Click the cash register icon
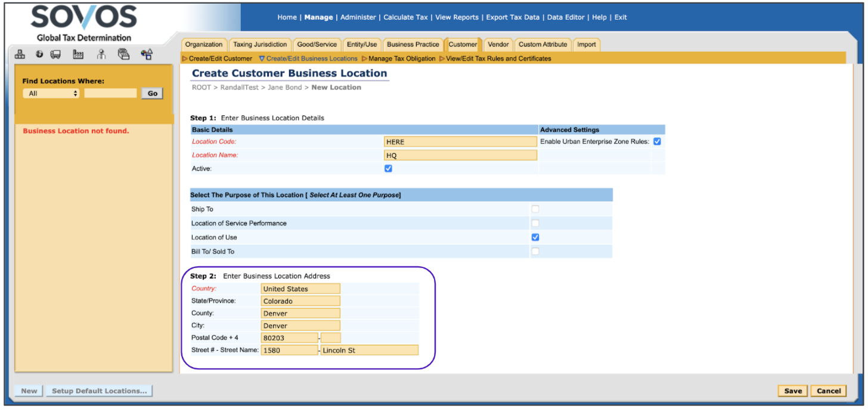The image size is (868, 411). (123, 54)
